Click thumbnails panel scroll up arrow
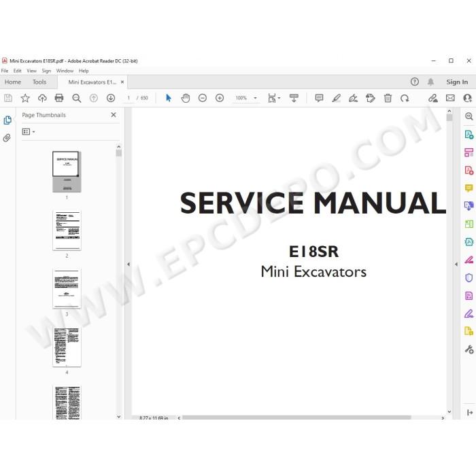The width and height of the screenshot is (476, 476). (x=119, y=147)
